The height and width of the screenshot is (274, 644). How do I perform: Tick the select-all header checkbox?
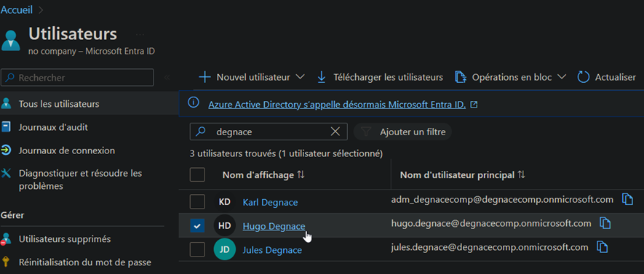point(197,175)
